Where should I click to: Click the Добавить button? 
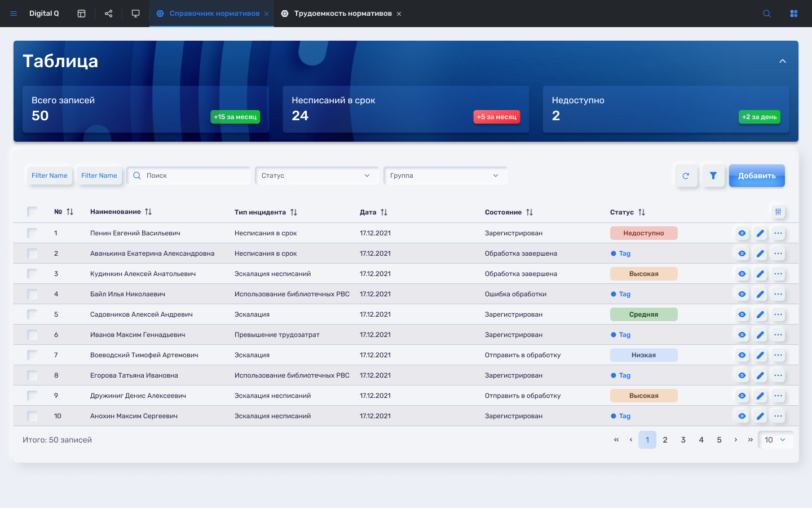[x=757, y=176]
